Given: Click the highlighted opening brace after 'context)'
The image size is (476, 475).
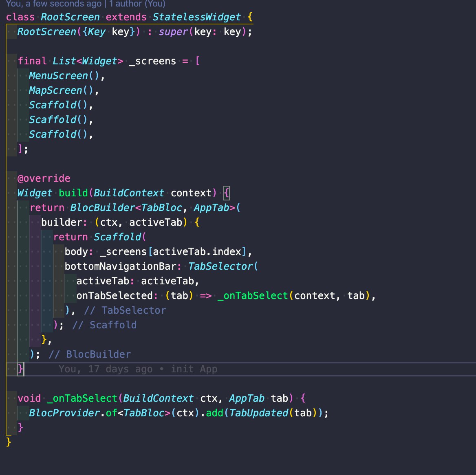Looking at the screenshot, I should pos(227,193).
